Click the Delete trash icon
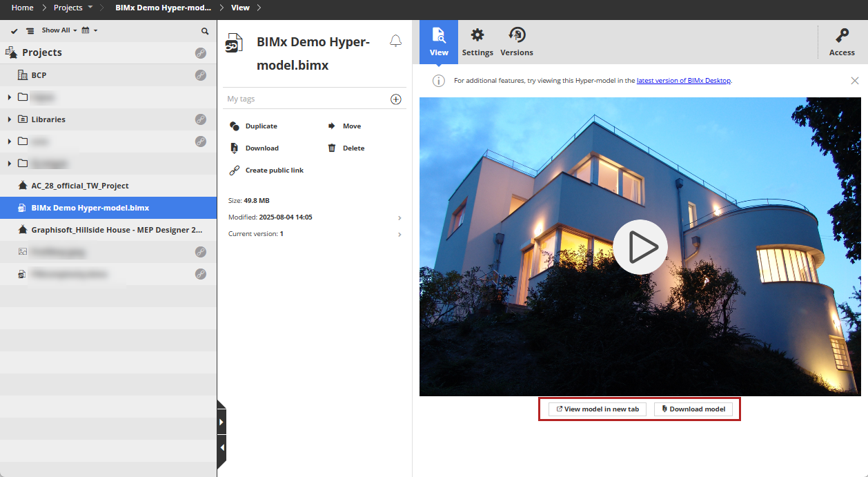This screenshot has height=477, width=868. tap(332, 148)
